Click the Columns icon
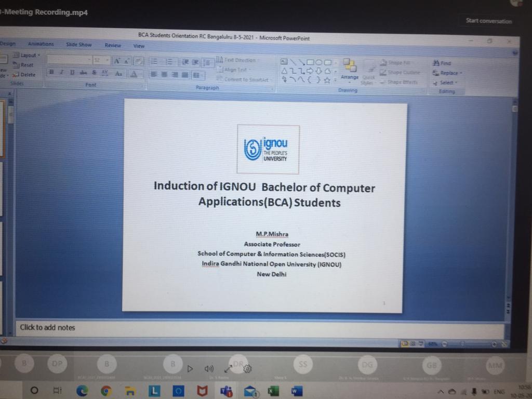This screenshot has width=532, height=399. click(x=197, y=75)
